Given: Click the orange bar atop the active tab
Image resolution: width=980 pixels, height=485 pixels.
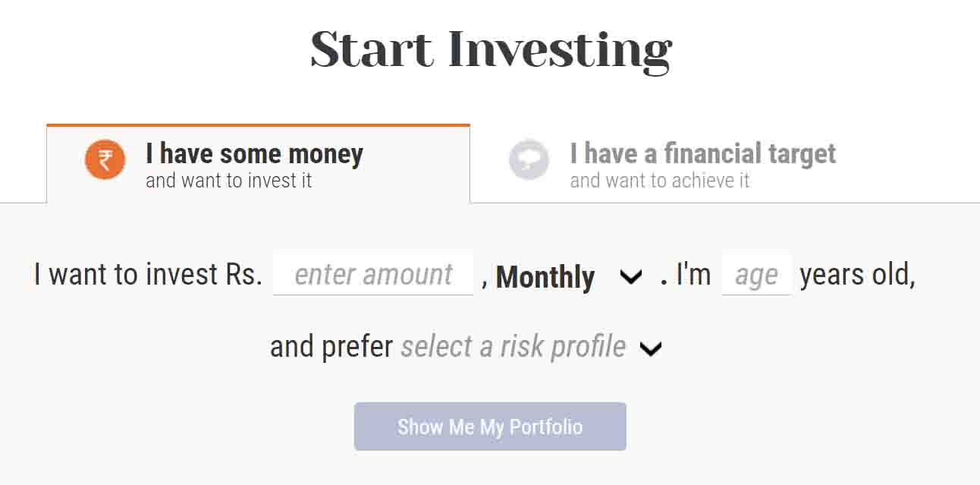Looking at the screenshot, I should pyautogui.click(x=258, y=125).
